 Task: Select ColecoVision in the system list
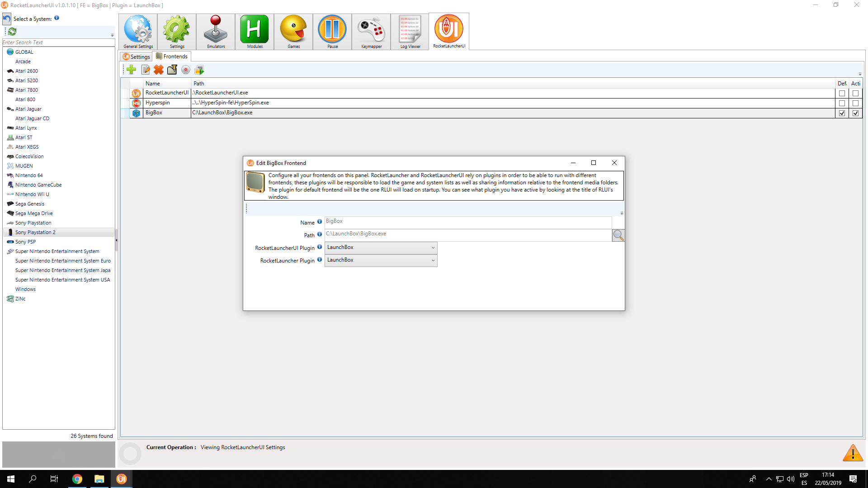(29, 156)
